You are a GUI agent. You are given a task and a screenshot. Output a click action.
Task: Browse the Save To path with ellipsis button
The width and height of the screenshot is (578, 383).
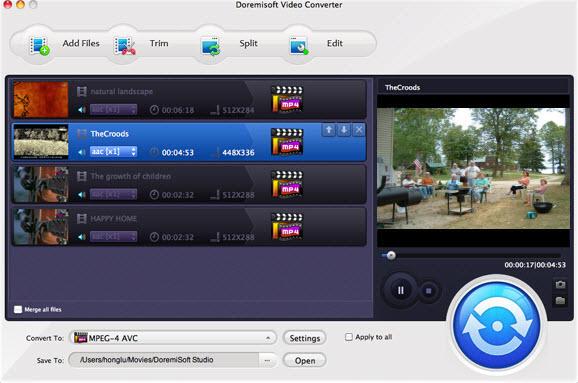click(267, 360)
